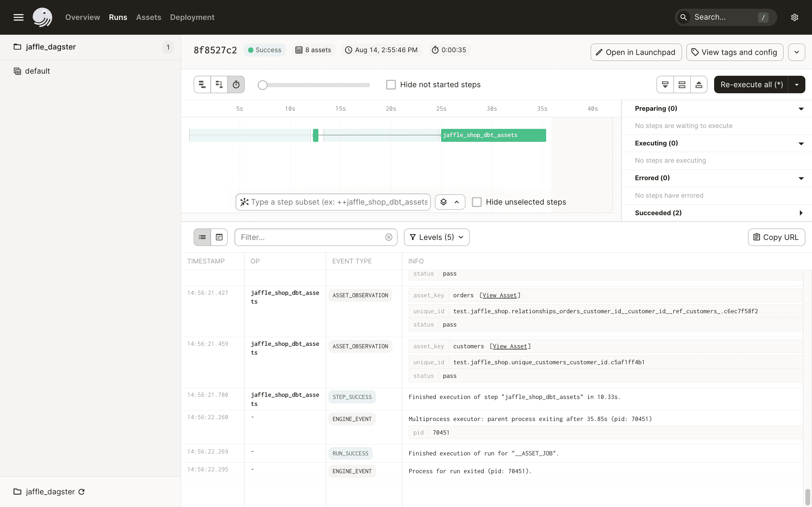812x507 pixels.
Task: Click the asset selection icon near step subset
Action: (x=444, y=202)
